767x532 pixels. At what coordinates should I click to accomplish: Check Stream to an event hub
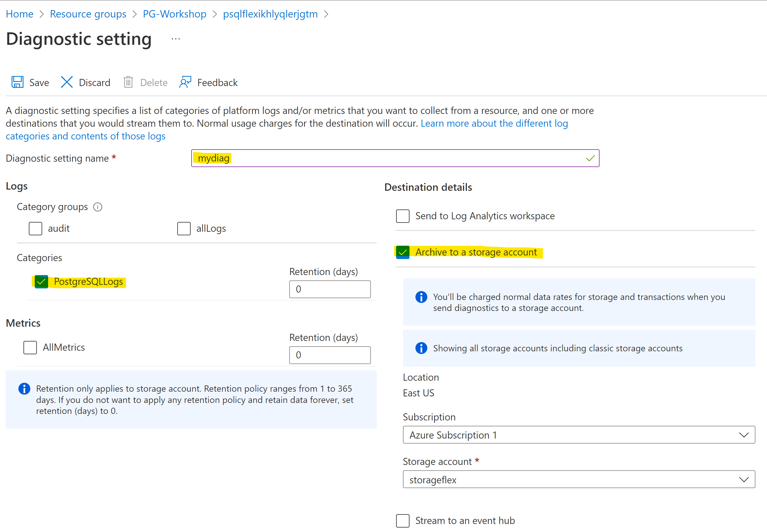point(403,521)
